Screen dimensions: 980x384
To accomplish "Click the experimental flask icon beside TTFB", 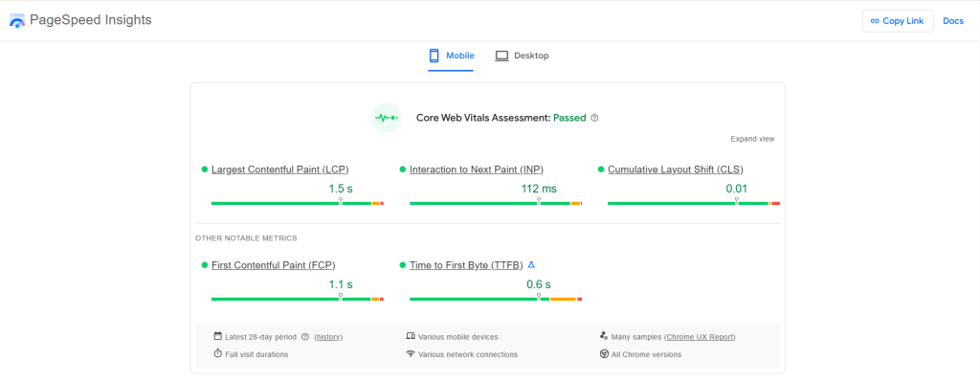I will click(x=531, y=264).
